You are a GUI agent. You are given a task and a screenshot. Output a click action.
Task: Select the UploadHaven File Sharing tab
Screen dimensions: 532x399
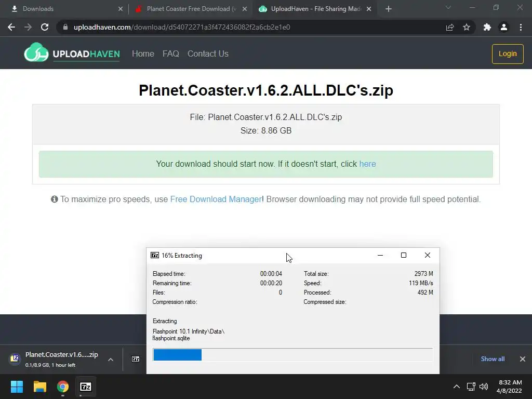click(314, 9)
